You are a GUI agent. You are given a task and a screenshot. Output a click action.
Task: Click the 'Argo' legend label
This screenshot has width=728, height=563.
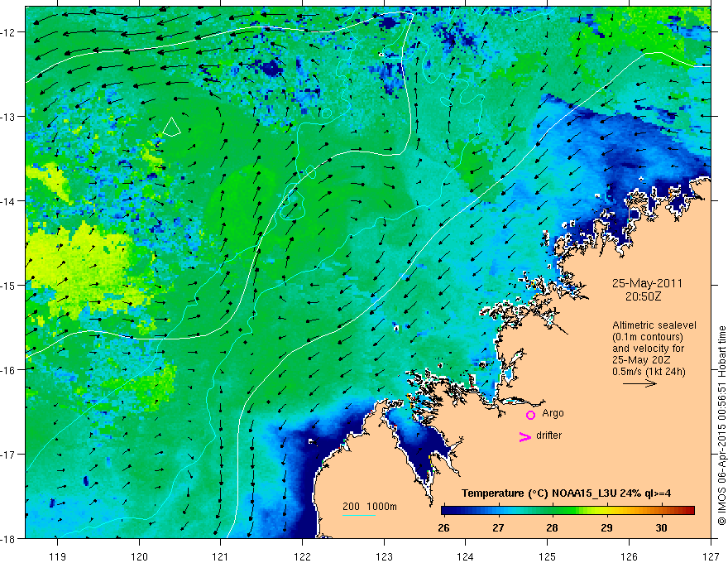coord(553,413)
